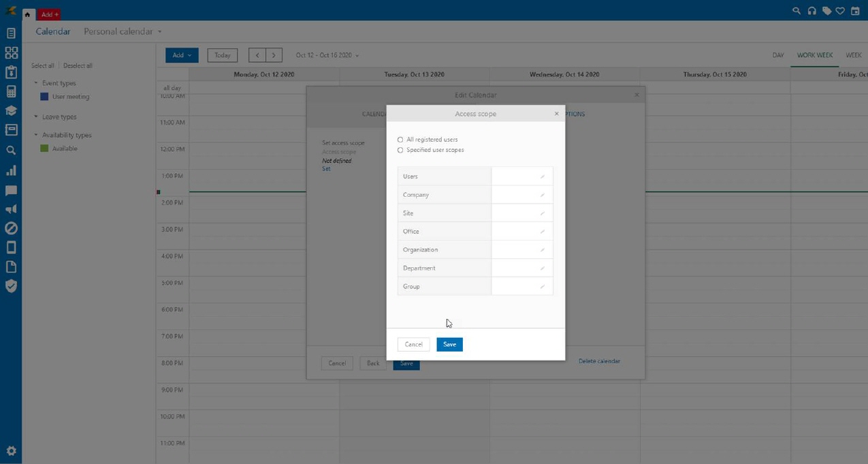Image resolution: width=868 pixels, height=464 pixels.
Task: Open the favorites heart icon
Action: (x=840, y=11)
